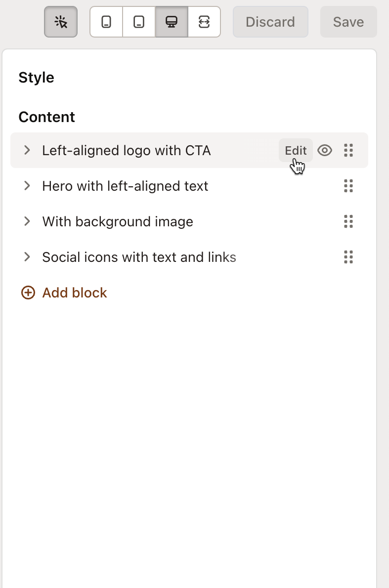Image resolution: width=389 pixels, height=588 pixels.
Task: Edit the Left-aligned logo with CTA block
Action: tap(295, 150)
